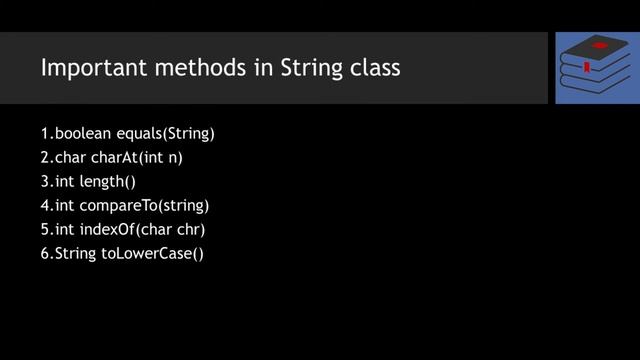Click the word 'String' in the title
The image size is (640, 360).
tap(311, 69)
